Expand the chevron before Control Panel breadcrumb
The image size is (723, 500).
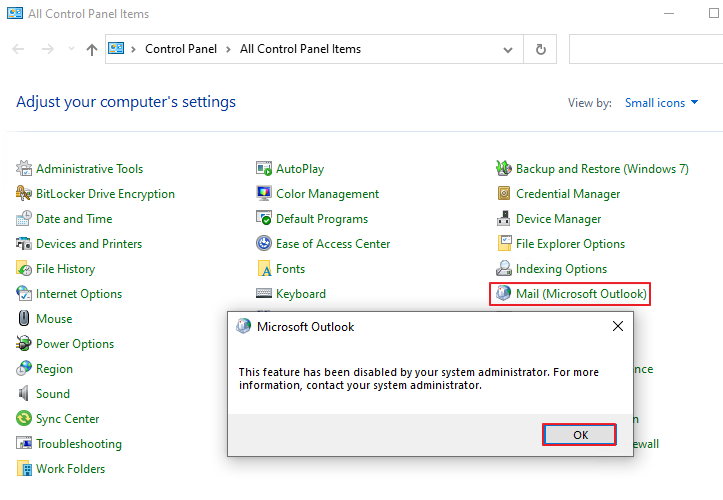pyautogui.click(x=133, y=49)
